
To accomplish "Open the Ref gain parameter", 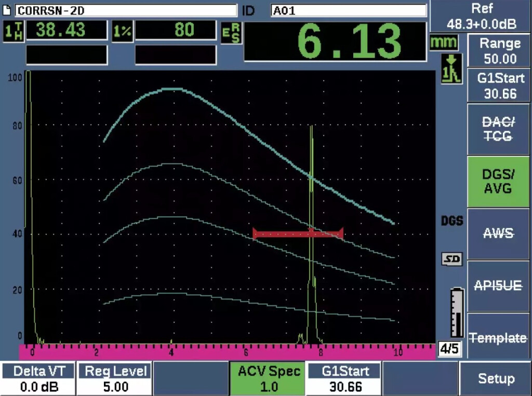I will [482, 16].
